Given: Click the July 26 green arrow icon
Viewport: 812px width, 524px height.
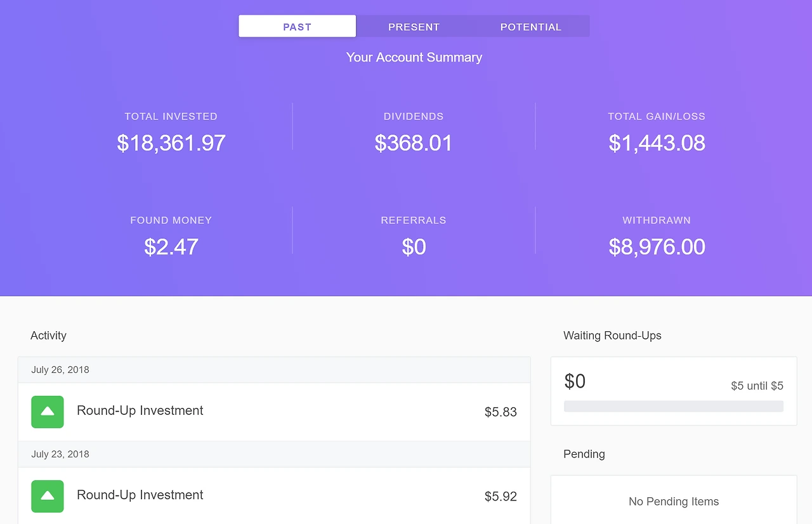Looking at the screenshot, I should point(48,412).
